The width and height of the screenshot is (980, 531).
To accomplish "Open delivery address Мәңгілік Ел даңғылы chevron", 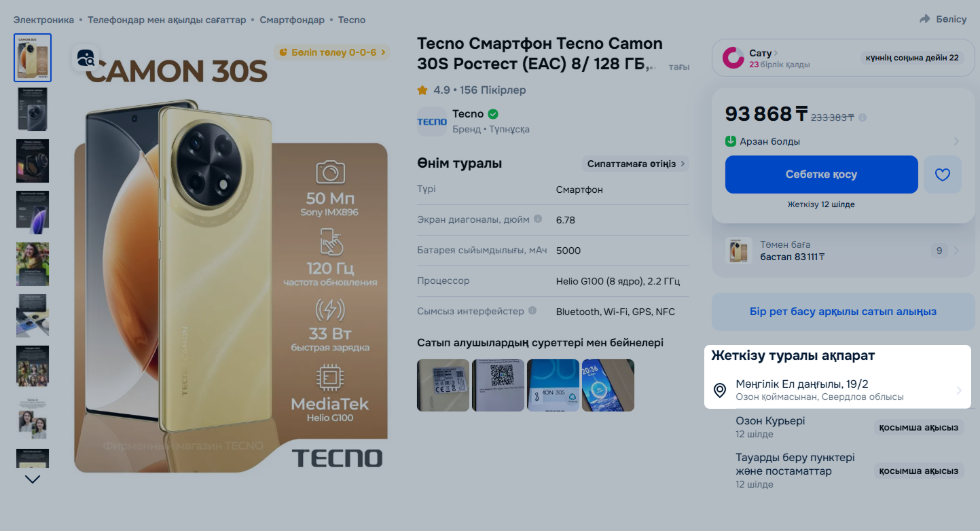I will [959, 390].
